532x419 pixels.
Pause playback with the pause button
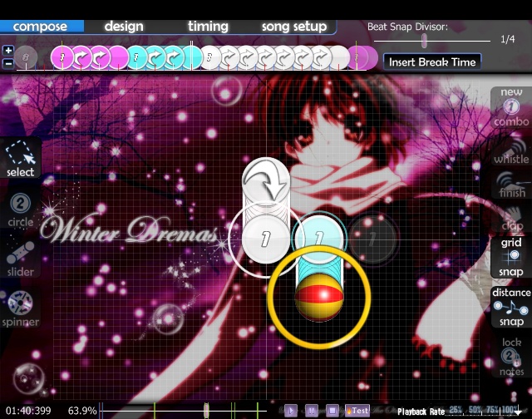coord(312,411)
